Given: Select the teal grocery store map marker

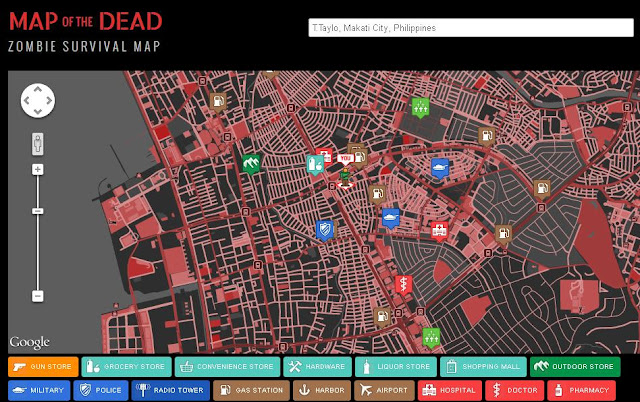Looking at the screenshot, I should click(315, 165).
